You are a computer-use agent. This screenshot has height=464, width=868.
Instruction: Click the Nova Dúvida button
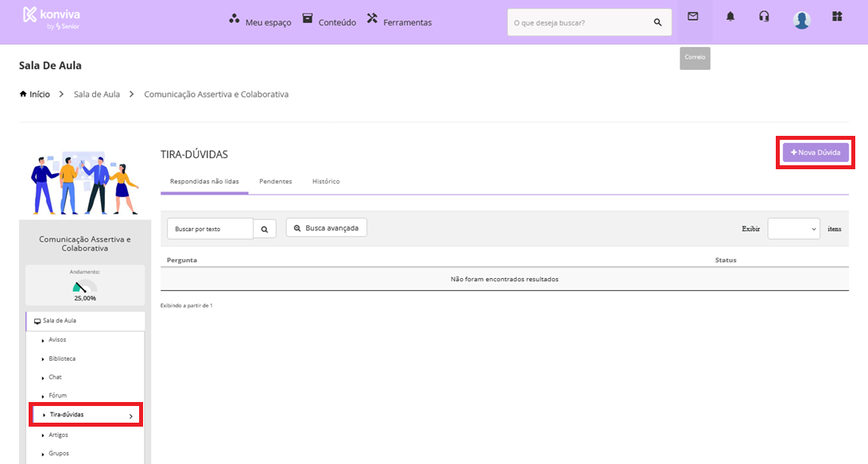816,153
